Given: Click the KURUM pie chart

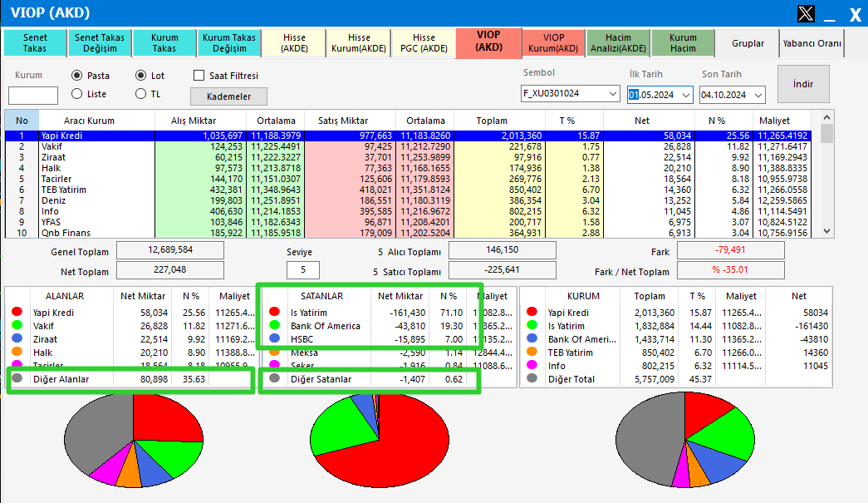Looking at the screenshot, I should coord(685,441).
